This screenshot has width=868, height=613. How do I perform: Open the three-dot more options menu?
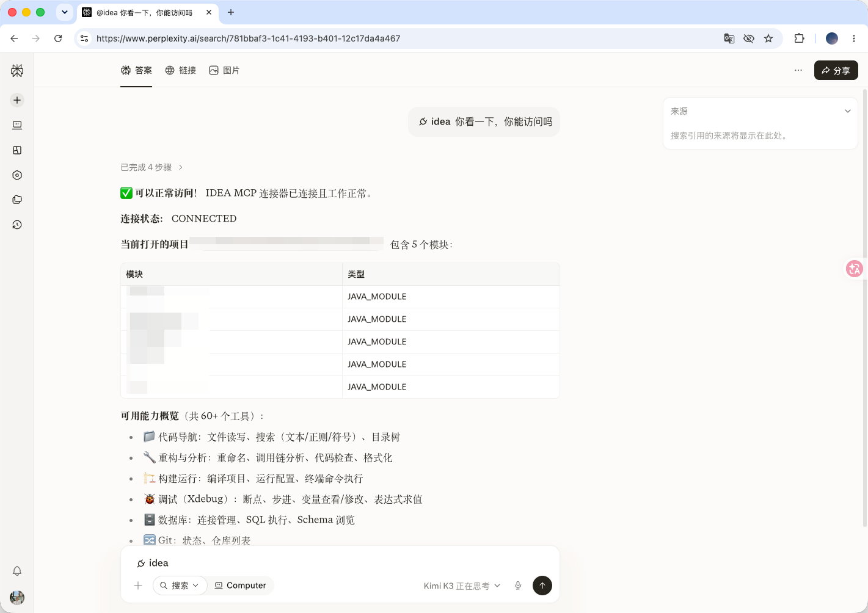click(798, 70)
